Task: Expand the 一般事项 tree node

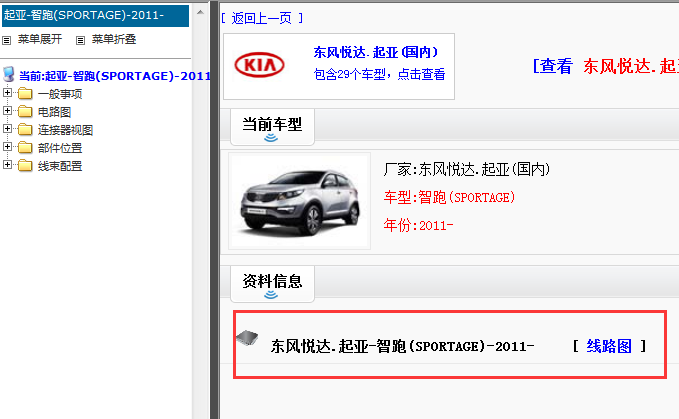Action: 7,93
